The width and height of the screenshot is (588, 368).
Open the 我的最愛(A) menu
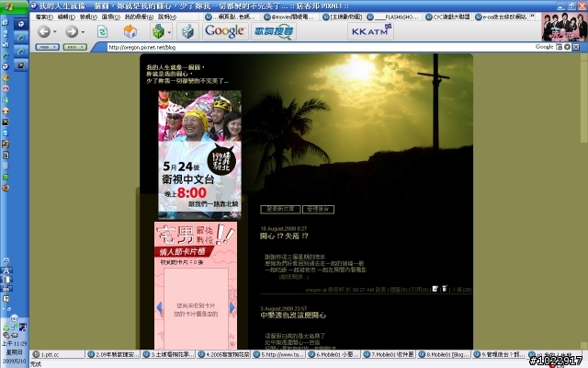[x=139, y=17]
